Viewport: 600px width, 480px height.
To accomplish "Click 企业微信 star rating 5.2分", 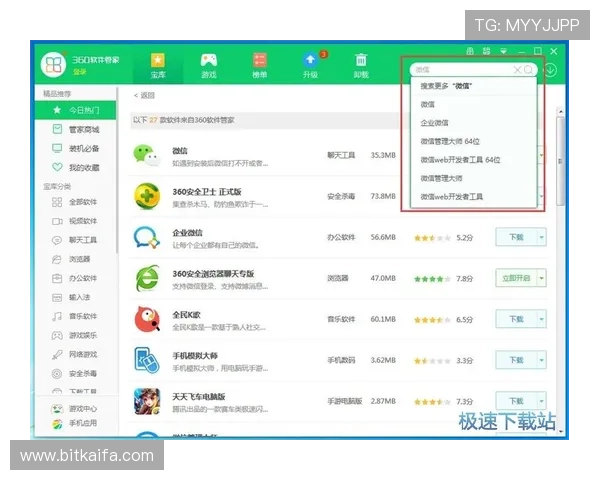I will tap(443, 238).
